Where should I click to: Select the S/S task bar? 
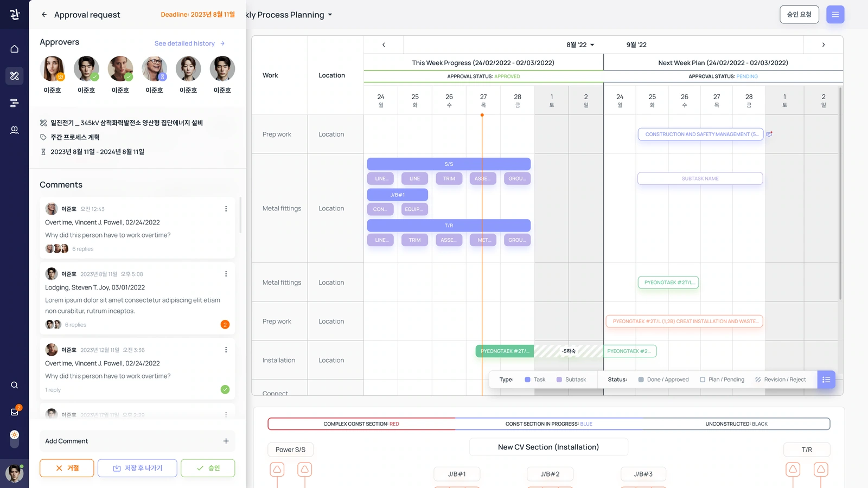pos(449,164)
